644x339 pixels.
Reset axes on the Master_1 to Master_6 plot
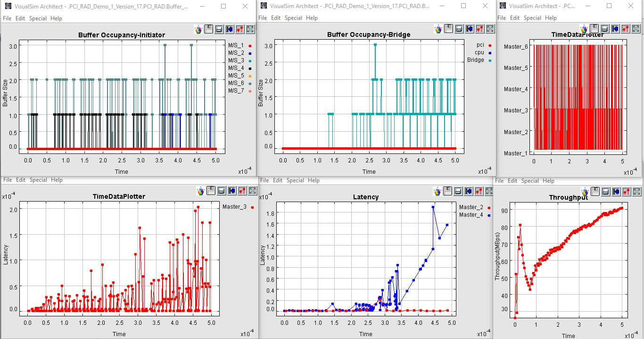tap(615, 29)
